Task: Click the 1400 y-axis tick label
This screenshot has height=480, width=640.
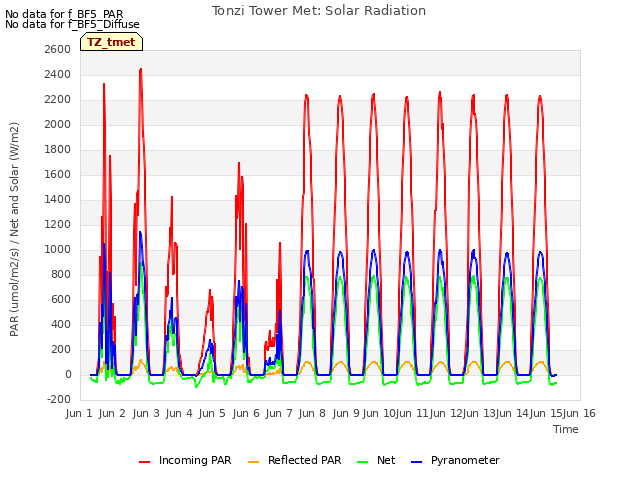Action: click(58, 200)
